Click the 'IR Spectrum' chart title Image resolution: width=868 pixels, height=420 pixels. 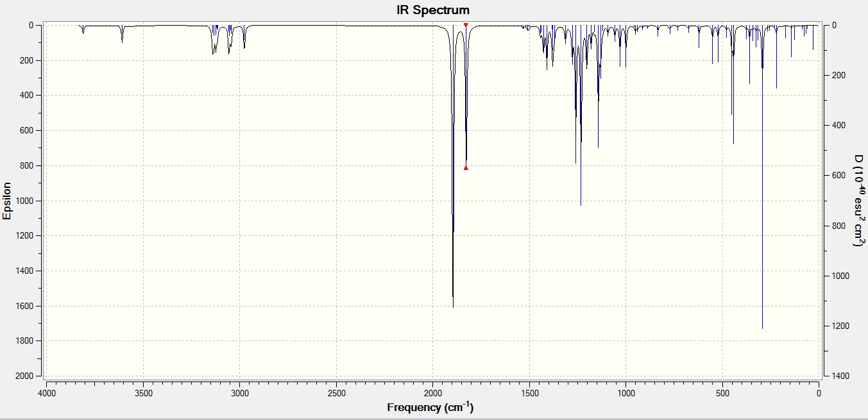[x=433, y=10]
